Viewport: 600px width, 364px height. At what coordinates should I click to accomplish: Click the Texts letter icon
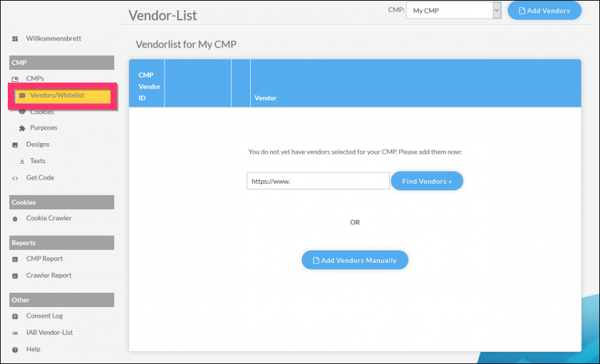pos(22,162)
